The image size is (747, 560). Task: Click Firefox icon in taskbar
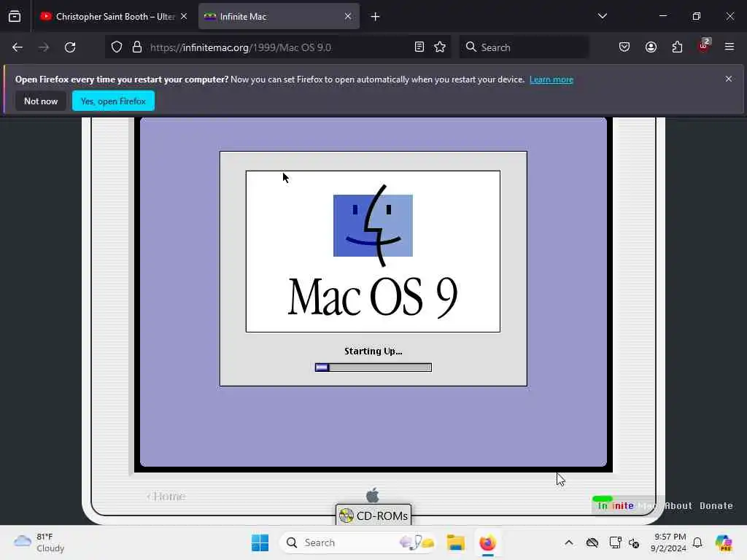coord(488,542)
